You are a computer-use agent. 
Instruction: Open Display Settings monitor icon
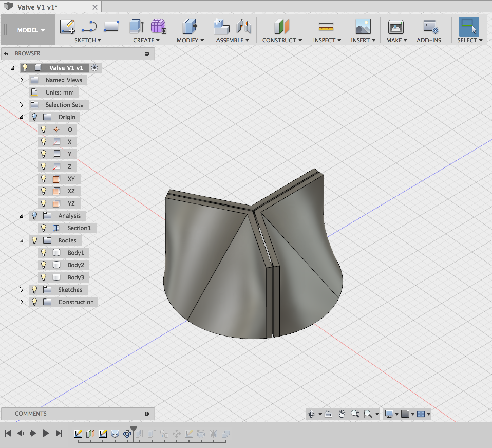coord(389,414)
